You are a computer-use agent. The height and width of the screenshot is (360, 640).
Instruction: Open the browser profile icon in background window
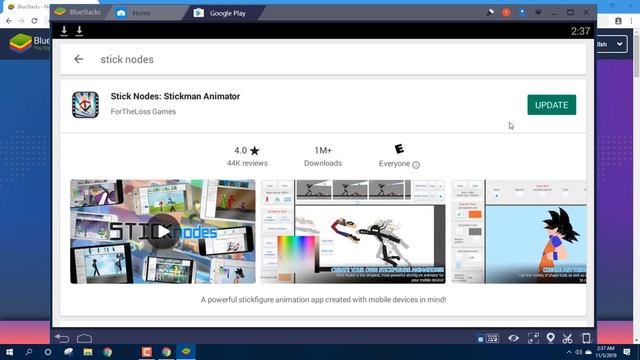[x=618, y=21]
